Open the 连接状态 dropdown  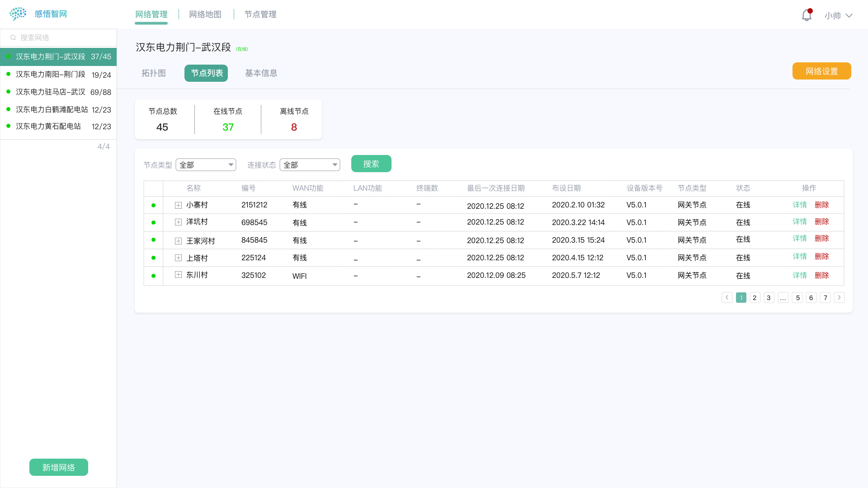click(310, 165)
